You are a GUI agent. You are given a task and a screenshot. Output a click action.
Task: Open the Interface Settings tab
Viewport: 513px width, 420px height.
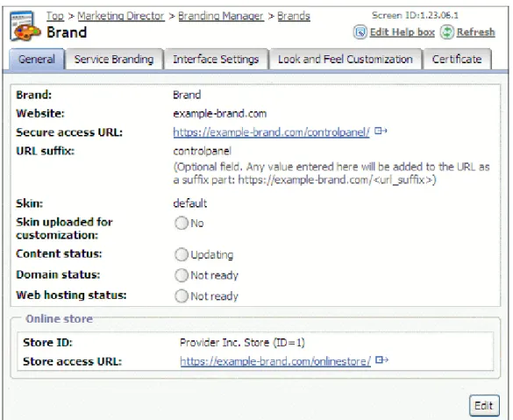pyautogui.click(x=216, y=60)
